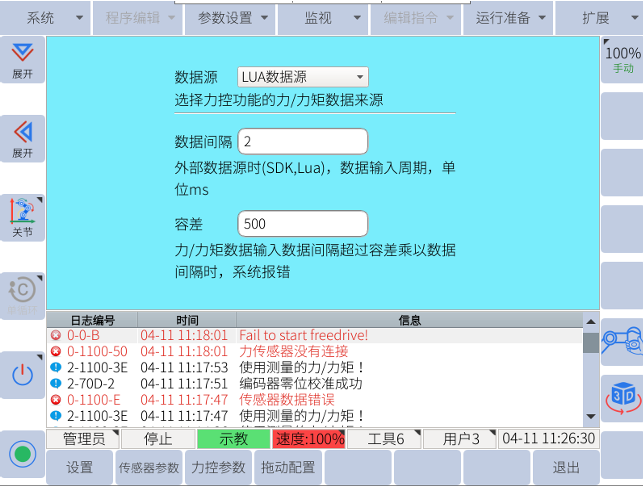Screen dimensions: 643x486
Task: Open the robot arm icon panel
Action: pos(621,338)
